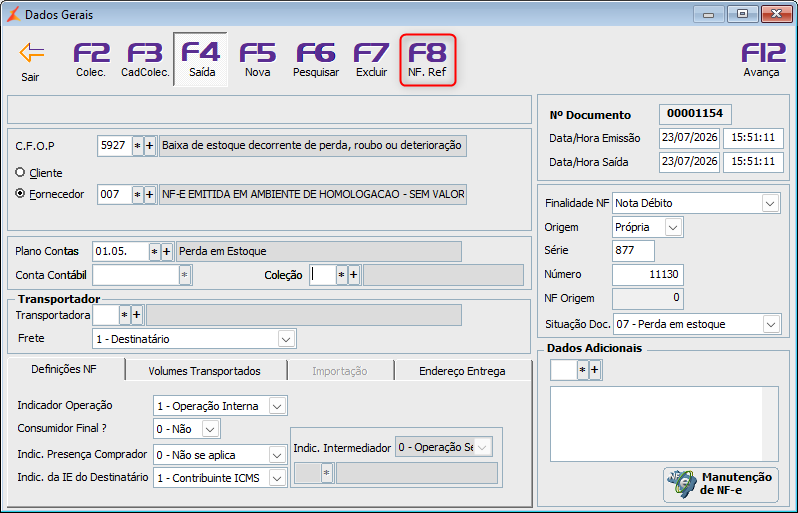Open the F2 Colec. function
The image size is (798, 513).
coord(91,60)
